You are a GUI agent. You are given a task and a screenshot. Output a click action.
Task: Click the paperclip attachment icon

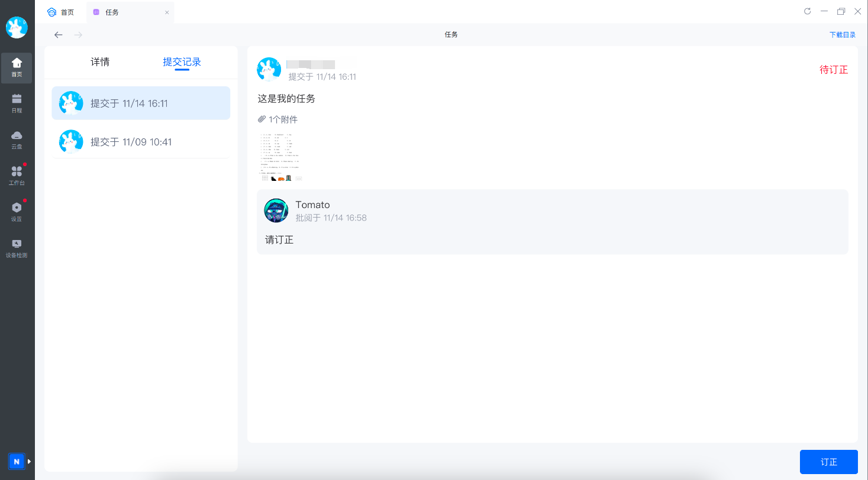point(262,119)
